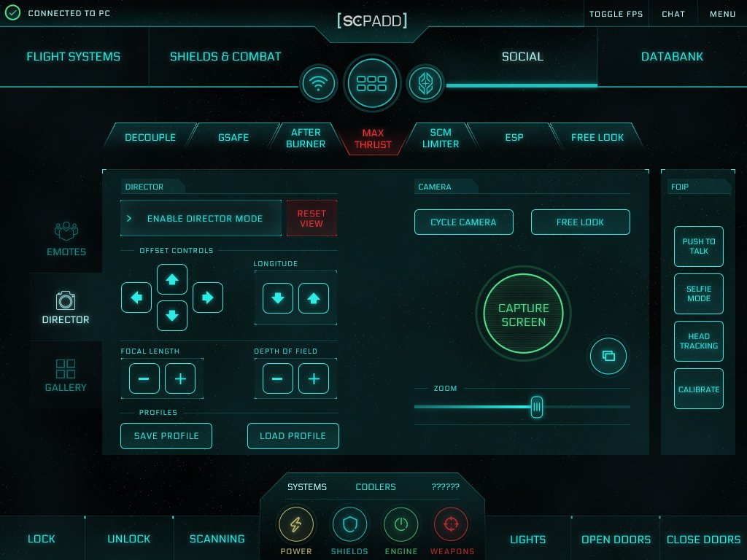Toggle the Power system icon
This screenshot has width=747, height=560.
(296, 524)
